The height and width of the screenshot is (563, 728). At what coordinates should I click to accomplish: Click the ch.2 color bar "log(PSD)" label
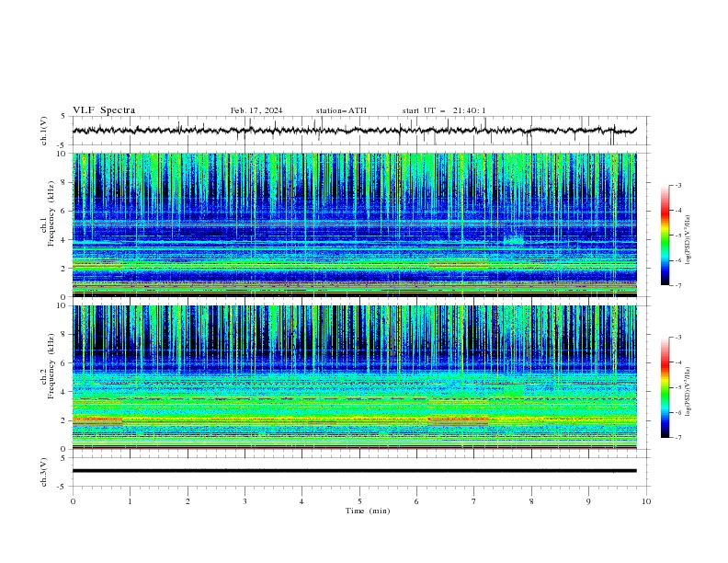pos(688,392)
